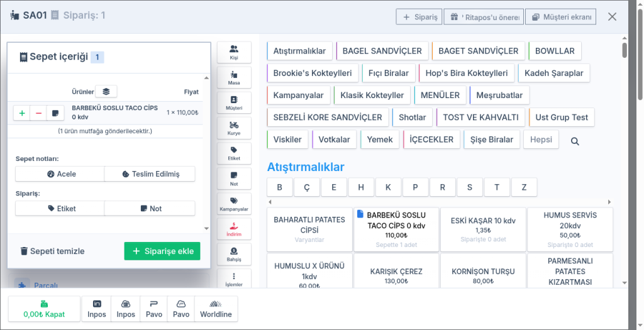Apply İndirim discount icon
This screenshot has width=644, height=330.
(x=234, y=229)
